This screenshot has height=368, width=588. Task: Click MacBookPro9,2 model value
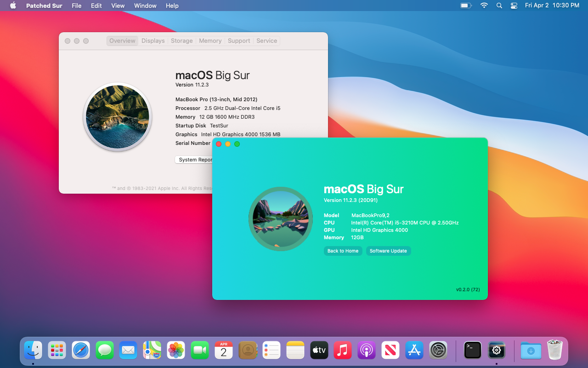pos(370,215)
